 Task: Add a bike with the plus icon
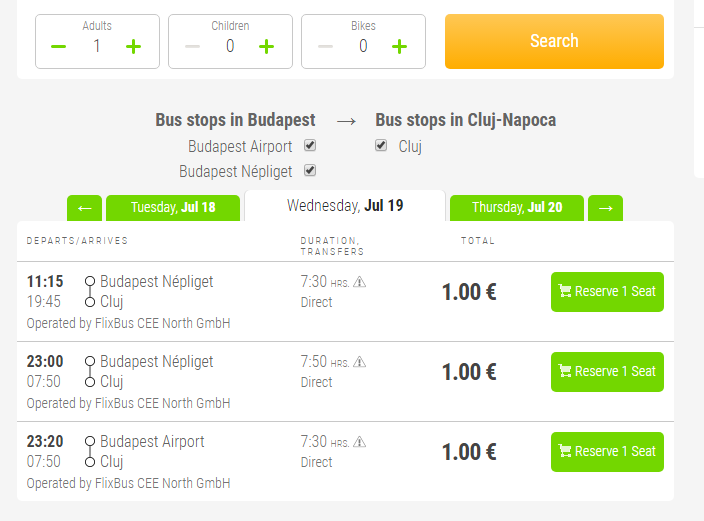tap(399, 46)
